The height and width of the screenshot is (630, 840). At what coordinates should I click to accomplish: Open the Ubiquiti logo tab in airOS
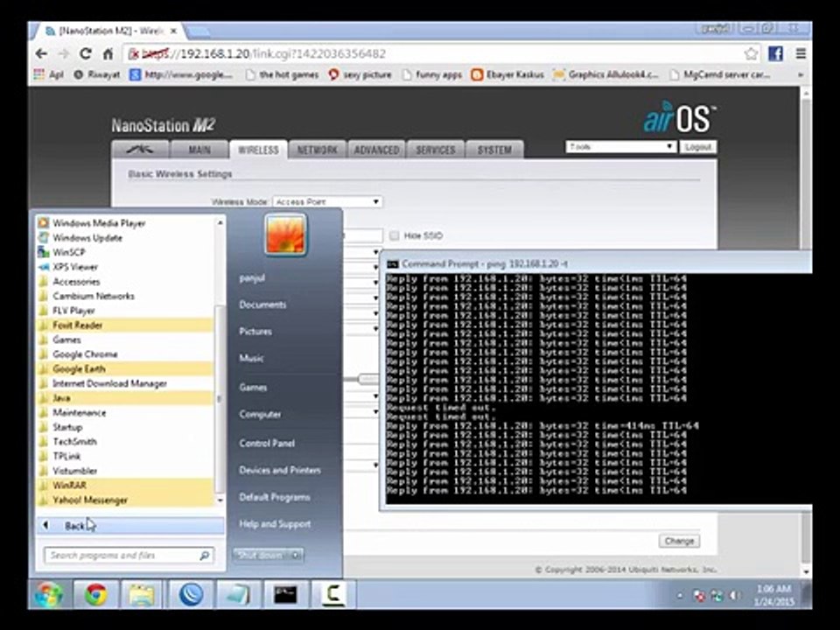pos(140,150)
